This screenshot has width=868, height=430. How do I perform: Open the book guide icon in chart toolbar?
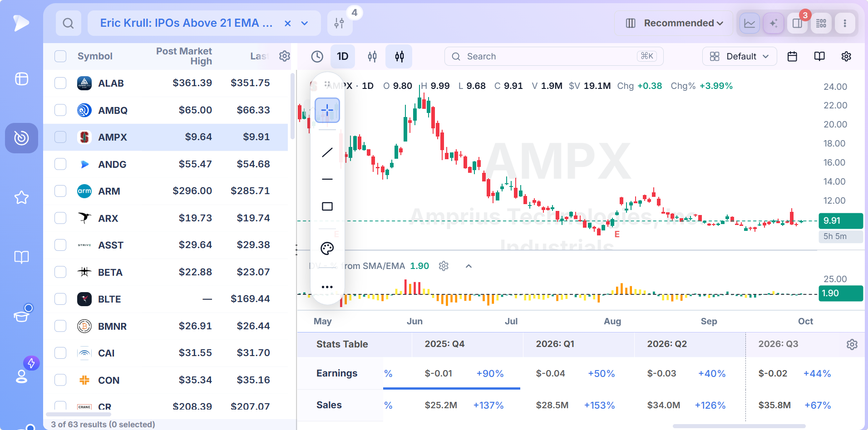click(819, 56)
